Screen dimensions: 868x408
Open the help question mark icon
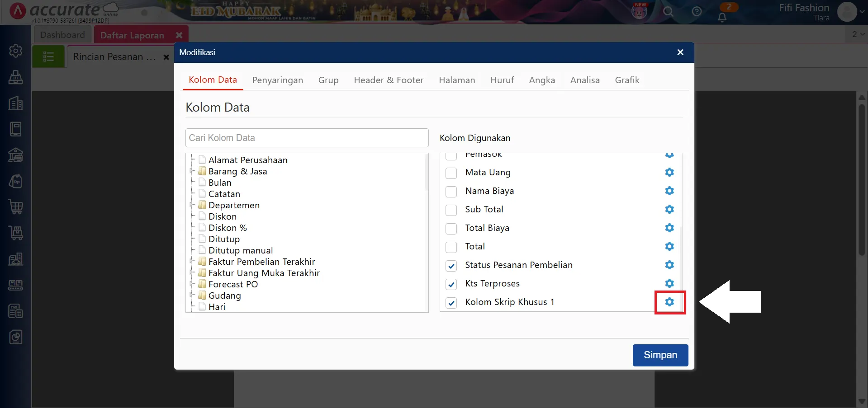pyautogui.click(x=697, y=12)
